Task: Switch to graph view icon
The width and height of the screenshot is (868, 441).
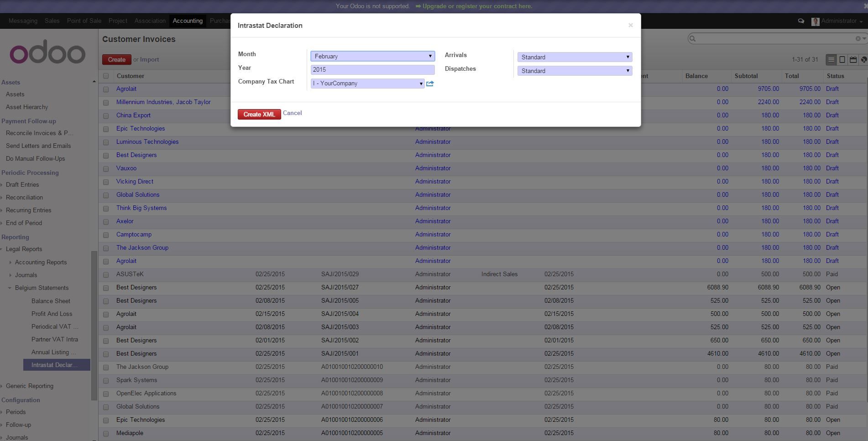Action: (863, 59)
